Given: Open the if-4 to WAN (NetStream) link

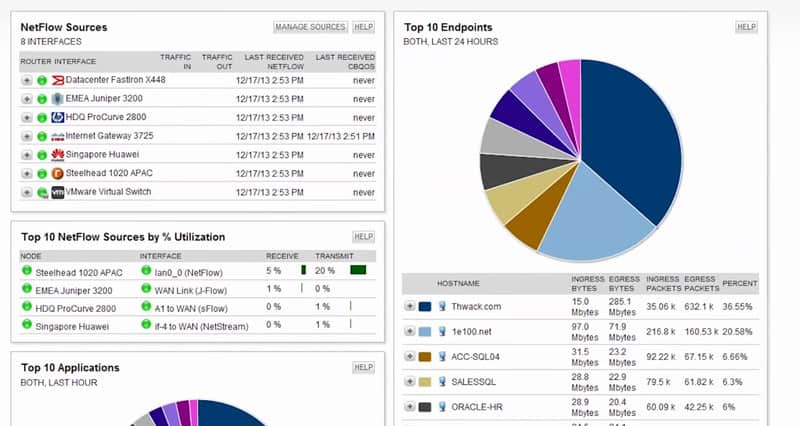Looking at the screenshot, I should point(201,326).
